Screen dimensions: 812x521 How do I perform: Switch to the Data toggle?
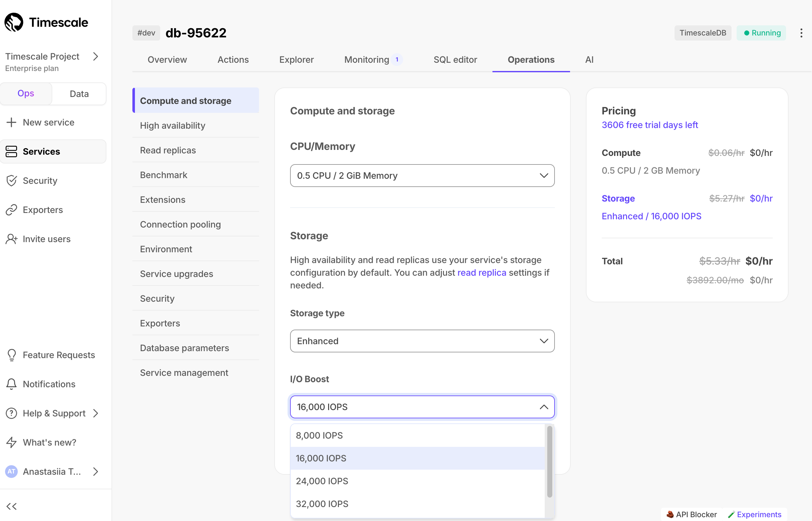tap(79, 94)
